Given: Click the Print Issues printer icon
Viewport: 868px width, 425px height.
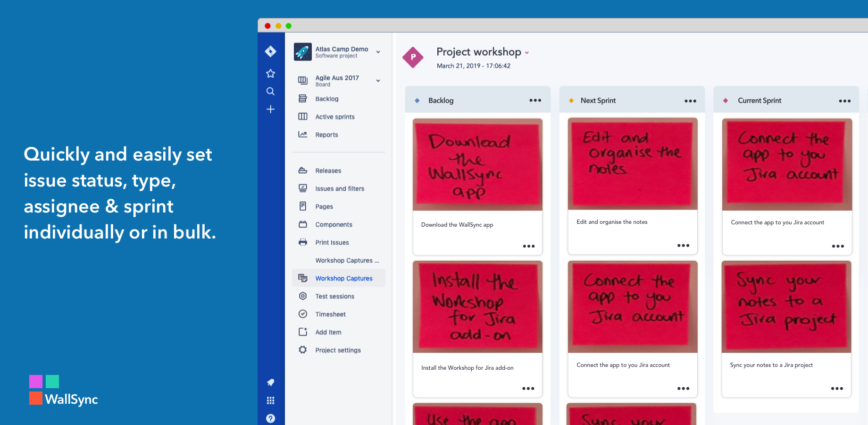Looking at the screenshot, I should [303, 242].
